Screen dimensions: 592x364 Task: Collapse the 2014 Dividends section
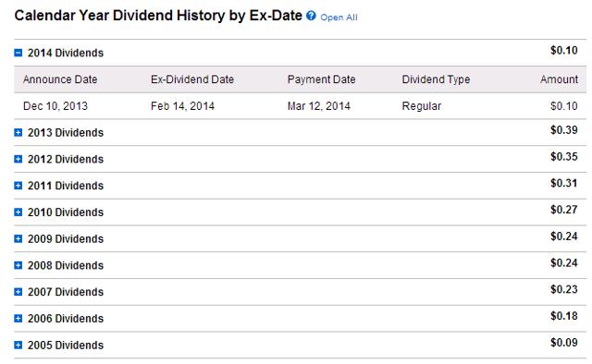pyautogui.click(x=18, y=53)
